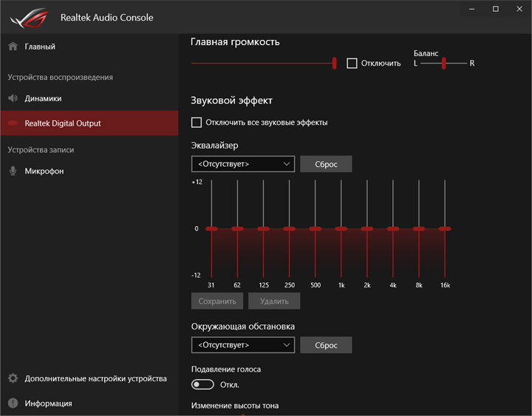The width and height of the screenshot is (532, 416).
Task: Click Сброс next to Окружающая обстановка
Action: pyautogui.click(x=326, y=345)
